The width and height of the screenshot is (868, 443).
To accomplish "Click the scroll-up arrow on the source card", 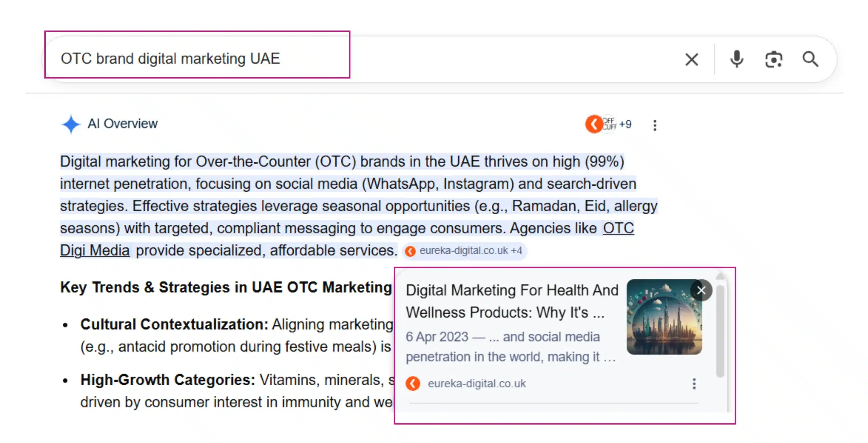I will point(721,276).
